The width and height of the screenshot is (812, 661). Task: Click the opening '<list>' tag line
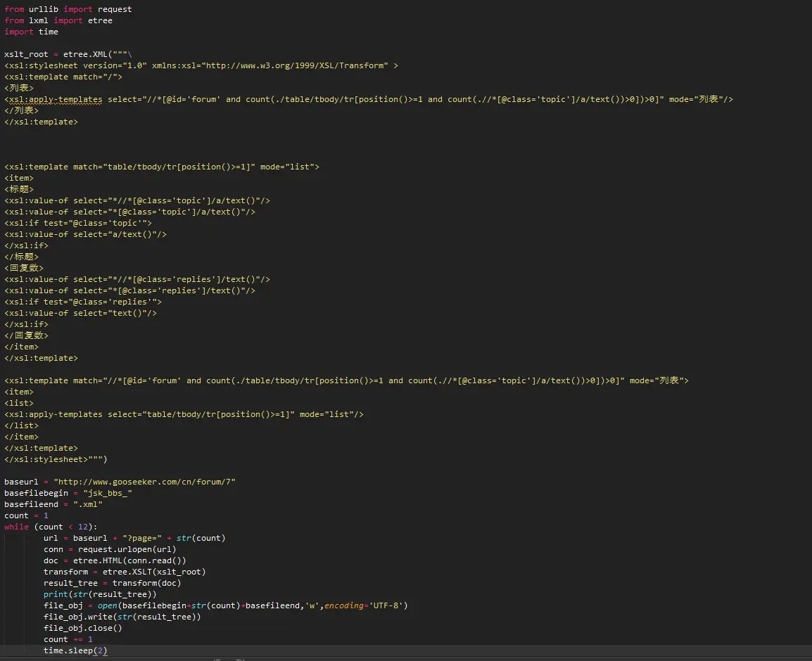[x=18, y=403]
